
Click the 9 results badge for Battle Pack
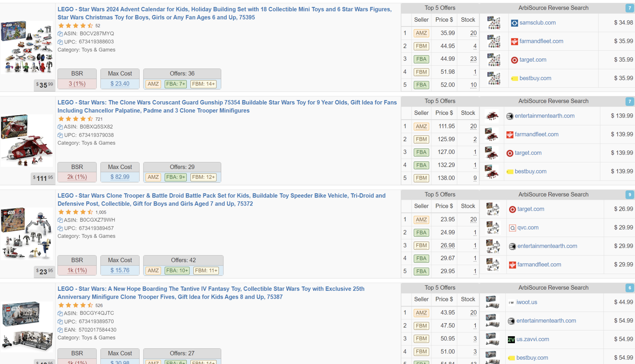[x=629, y=195]
